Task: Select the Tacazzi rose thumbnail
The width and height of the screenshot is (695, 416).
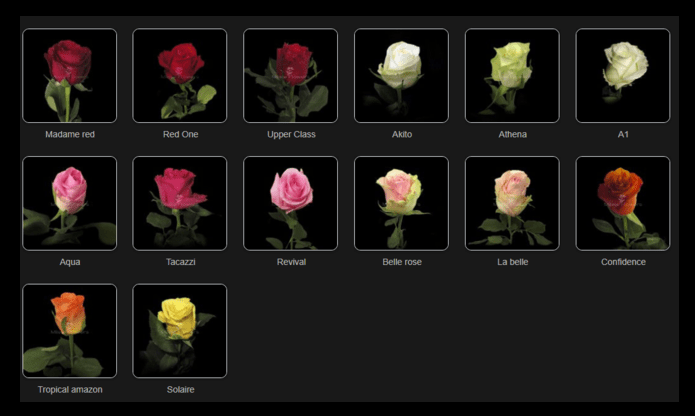Action: (180, 203)
